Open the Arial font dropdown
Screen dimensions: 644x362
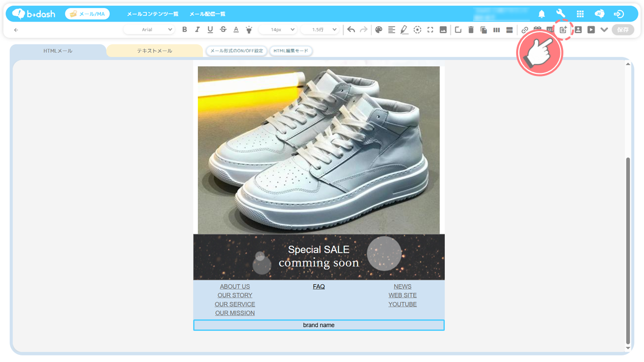pos(149,30)
